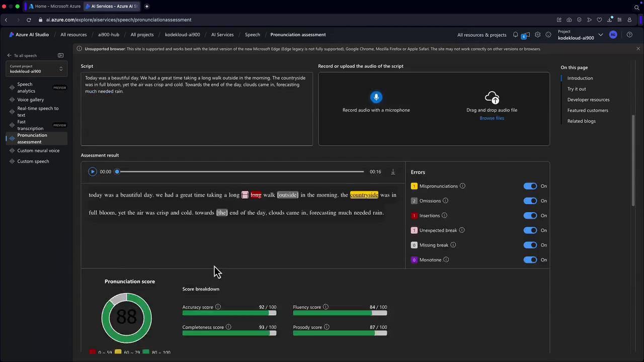Collapse the left sidebar panel
Viewport: 644px width, 362px height.
(x=60, y=55)
